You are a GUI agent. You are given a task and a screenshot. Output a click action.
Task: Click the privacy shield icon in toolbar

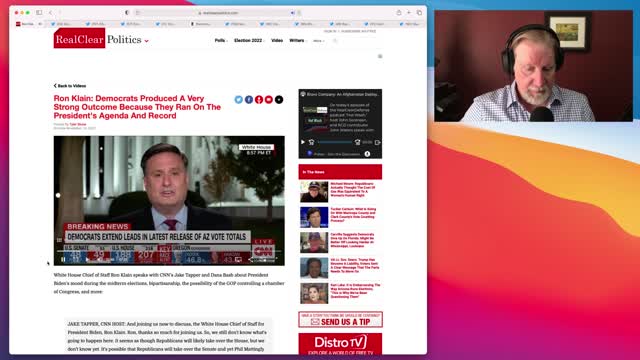coord(127,13)
